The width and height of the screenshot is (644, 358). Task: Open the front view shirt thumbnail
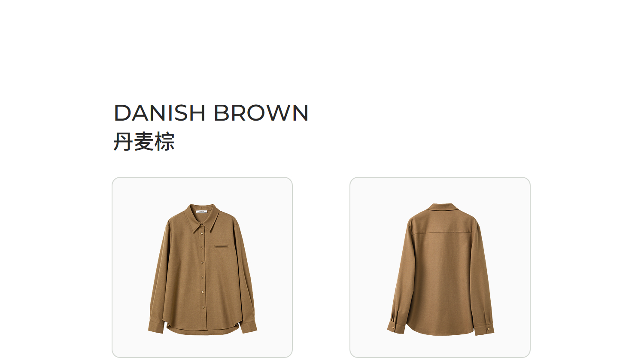pyautogui.click(x=202, y=267)
